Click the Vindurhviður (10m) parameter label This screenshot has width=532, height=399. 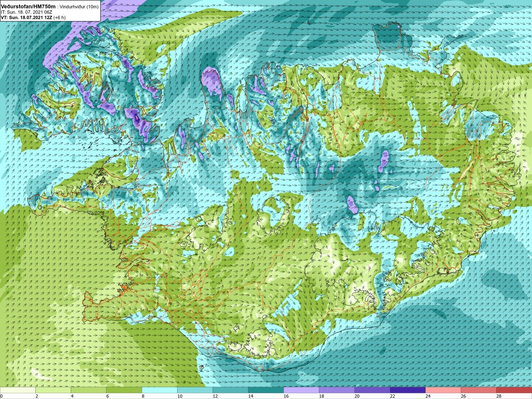79,7
